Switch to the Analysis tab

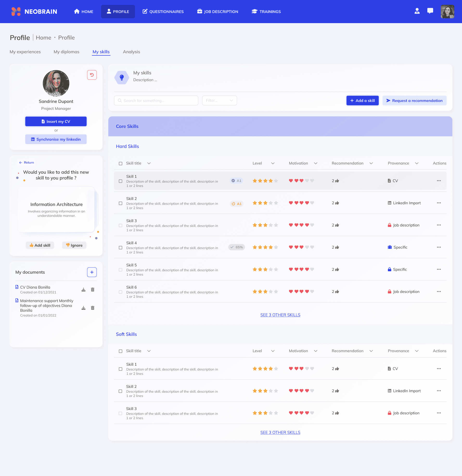tap(132, 52)
